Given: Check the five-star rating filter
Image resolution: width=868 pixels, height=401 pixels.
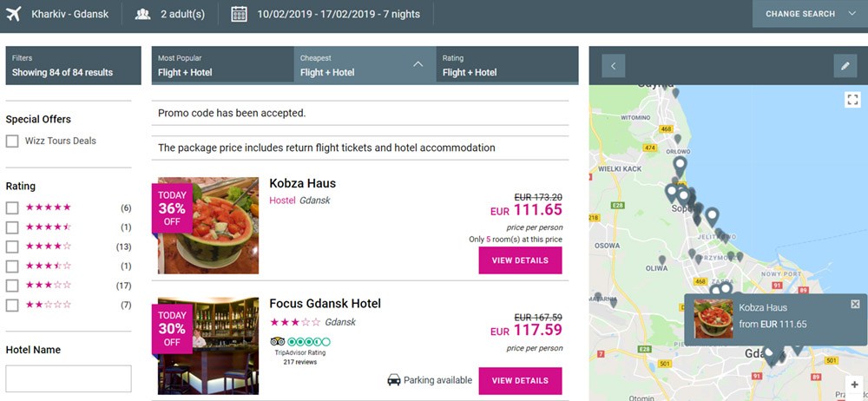Looking at the screenshot, I should coord(12,207).
